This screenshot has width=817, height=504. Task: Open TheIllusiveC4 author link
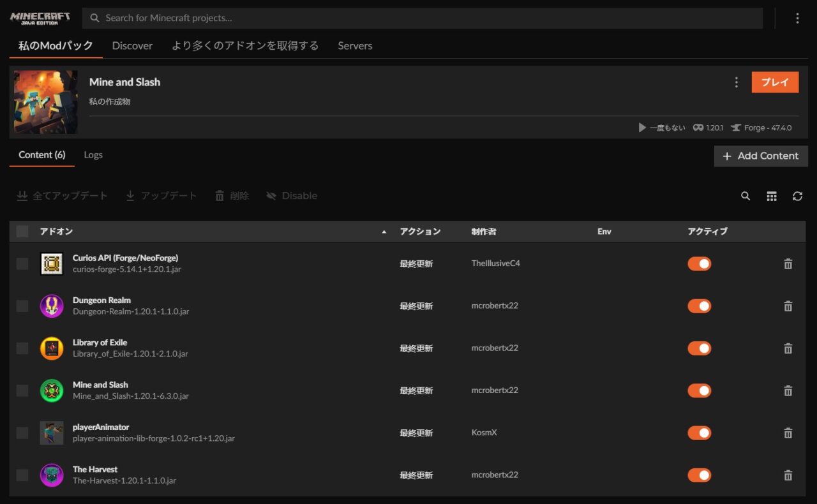pos(495,263)
